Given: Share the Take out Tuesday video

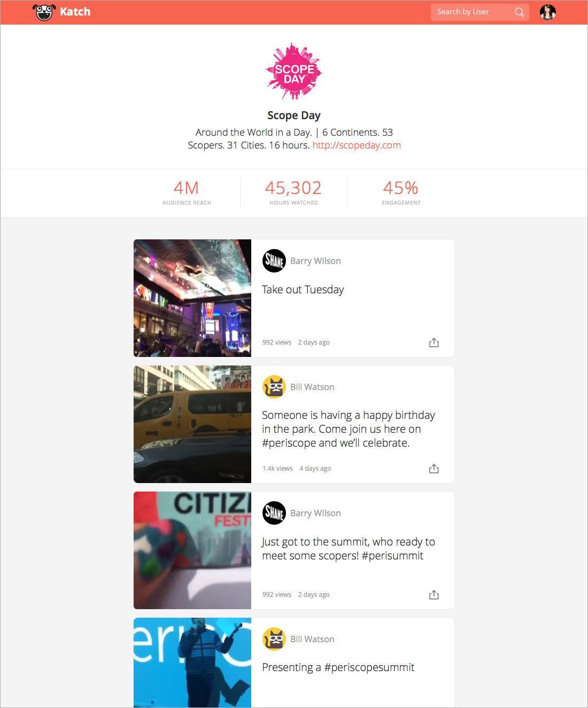Looking at the screenshot, I should pos(434,343).
